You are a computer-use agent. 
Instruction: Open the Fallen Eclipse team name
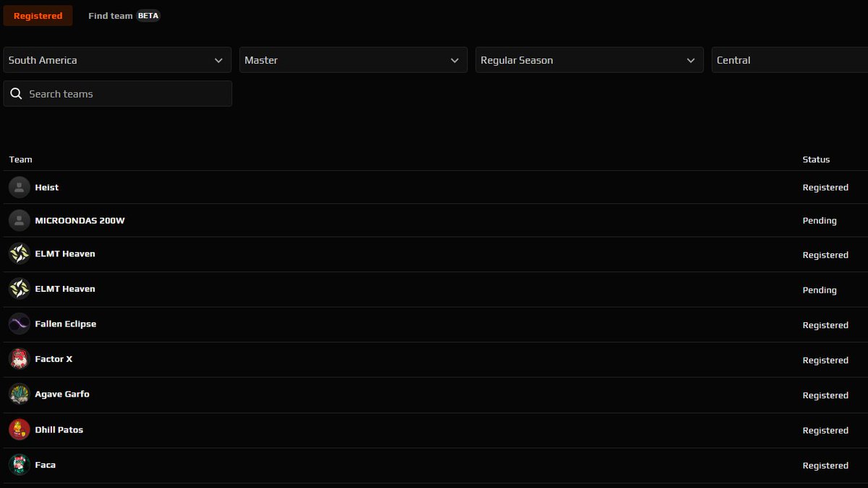pyautogui.click(x=66, y=324)
